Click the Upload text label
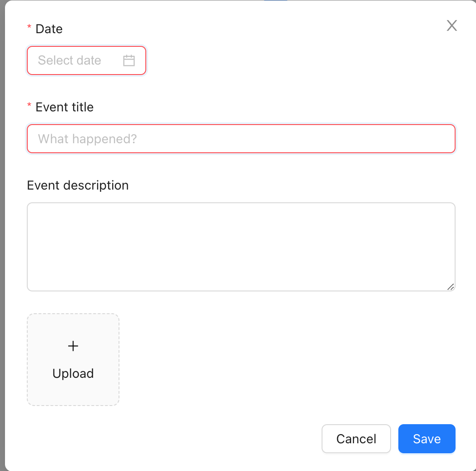The image size is (476, 471). coord(73,374)
